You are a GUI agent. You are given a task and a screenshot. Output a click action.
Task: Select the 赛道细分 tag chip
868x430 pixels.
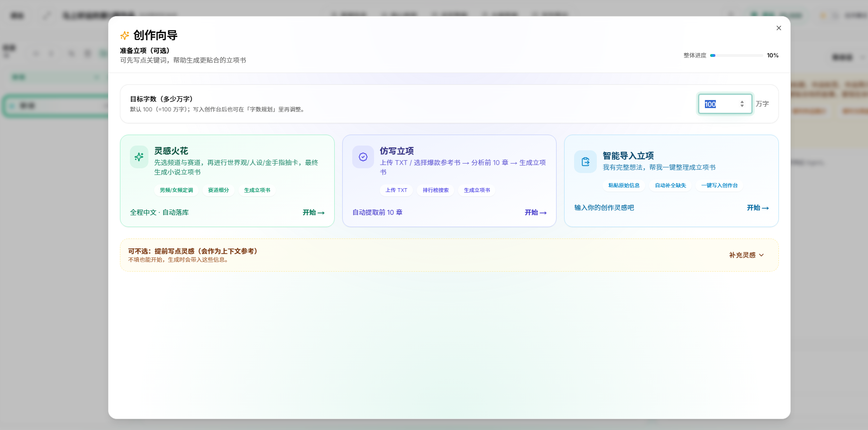point(218,190)
